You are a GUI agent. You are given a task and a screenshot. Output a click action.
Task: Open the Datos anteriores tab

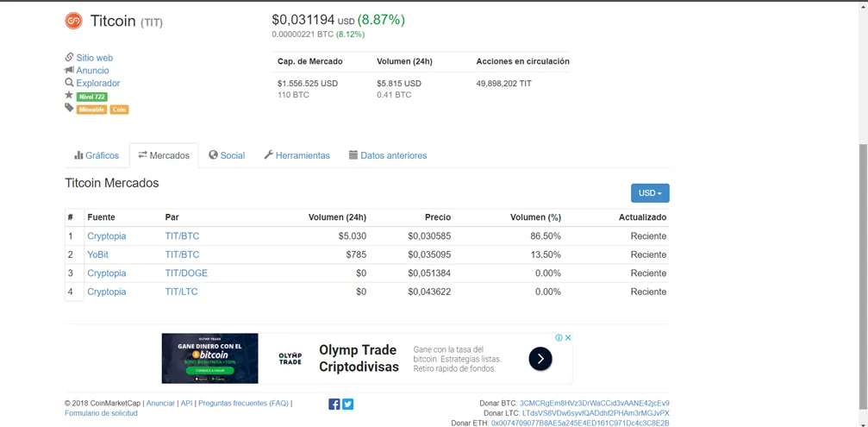click(x=388, y=155)
